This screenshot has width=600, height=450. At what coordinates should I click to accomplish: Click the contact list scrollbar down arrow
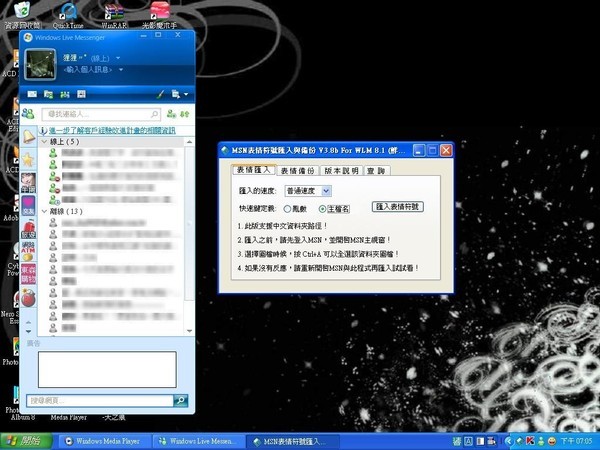tap(189, 331)
